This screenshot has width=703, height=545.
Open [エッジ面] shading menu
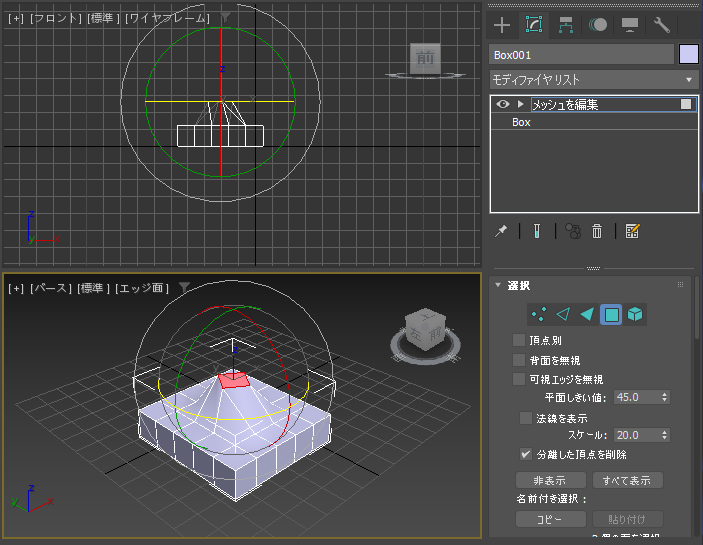(142, 288)
